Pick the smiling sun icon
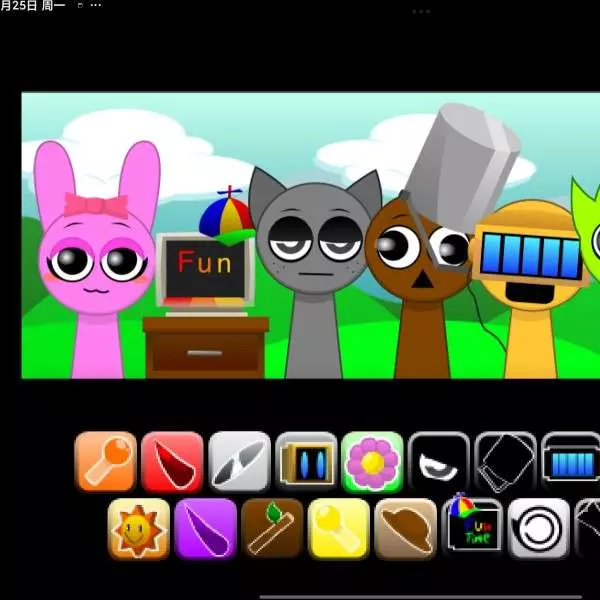The width and height of the screenshot is (600, 600). (x=139, y=528)
